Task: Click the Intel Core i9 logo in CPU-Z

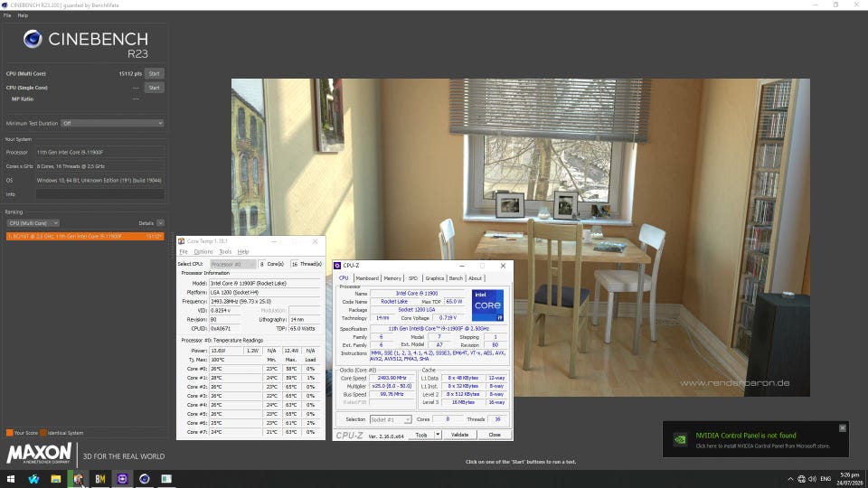Action: [487, 305]
